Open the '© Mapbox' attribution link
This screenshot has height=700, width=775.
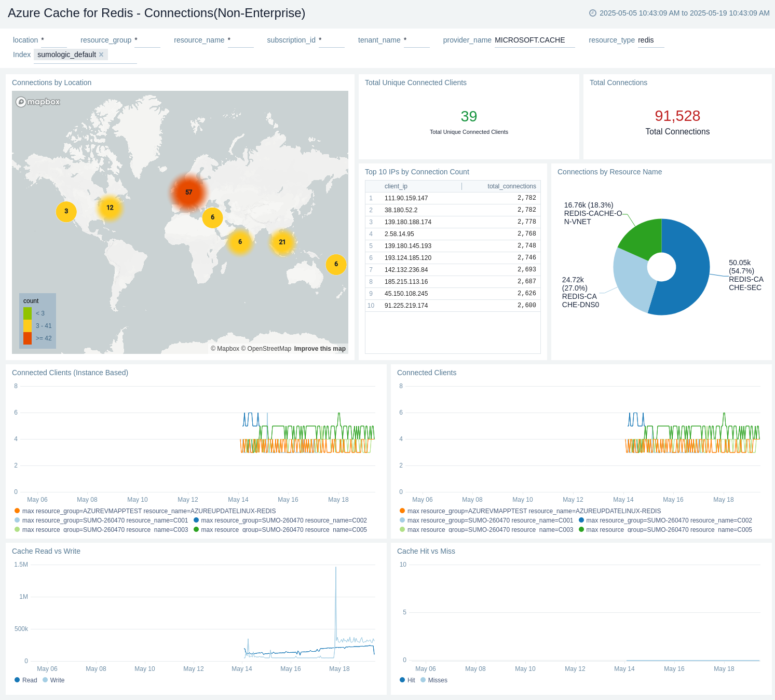click(x=225, y=349)
